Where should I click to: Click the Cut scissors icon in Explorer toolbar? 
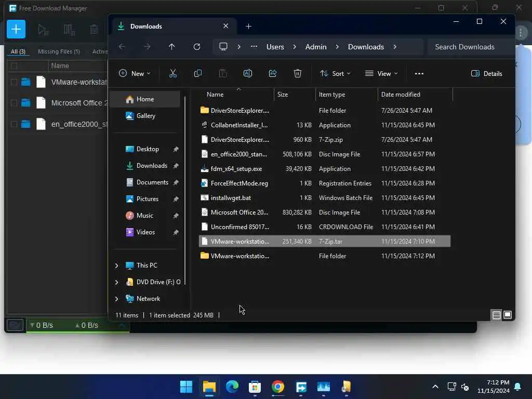click(173, 73)
